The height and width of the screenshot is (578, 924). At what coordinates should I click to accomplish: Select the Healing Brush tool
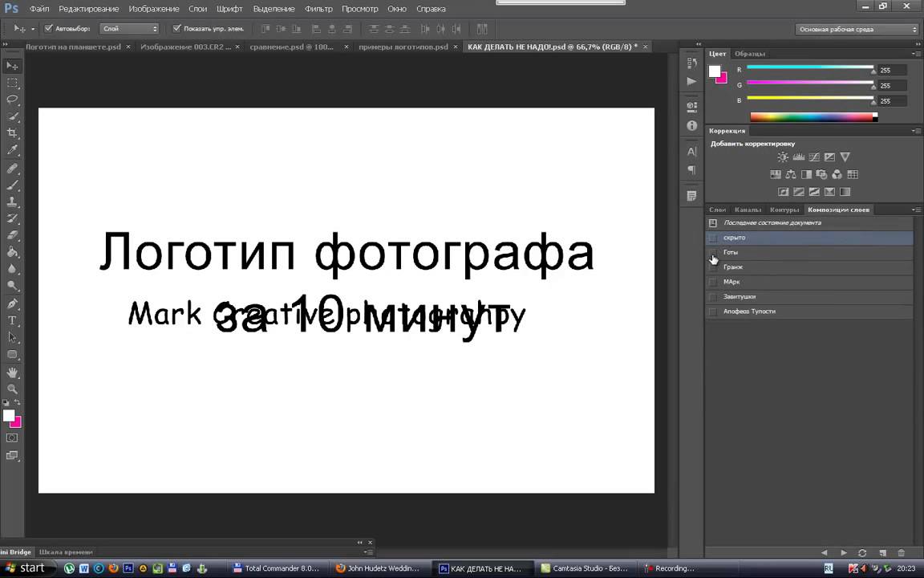click(x=12, y=169)
